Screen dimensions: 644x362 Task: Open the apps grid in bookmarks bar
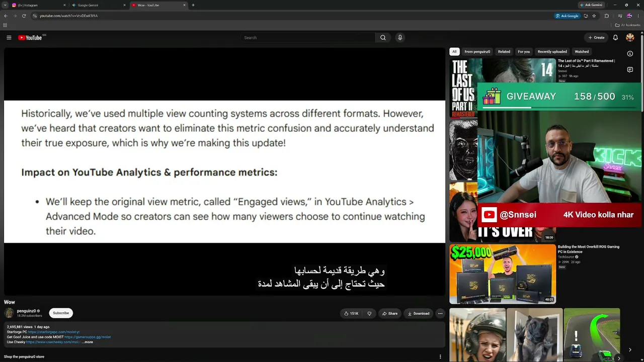point(5,25)
